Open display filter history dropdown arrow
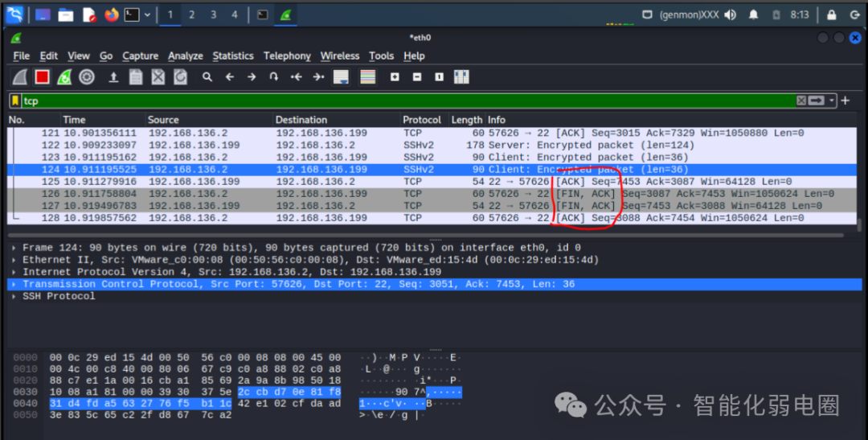868x440 pixels. coord(832,101)
